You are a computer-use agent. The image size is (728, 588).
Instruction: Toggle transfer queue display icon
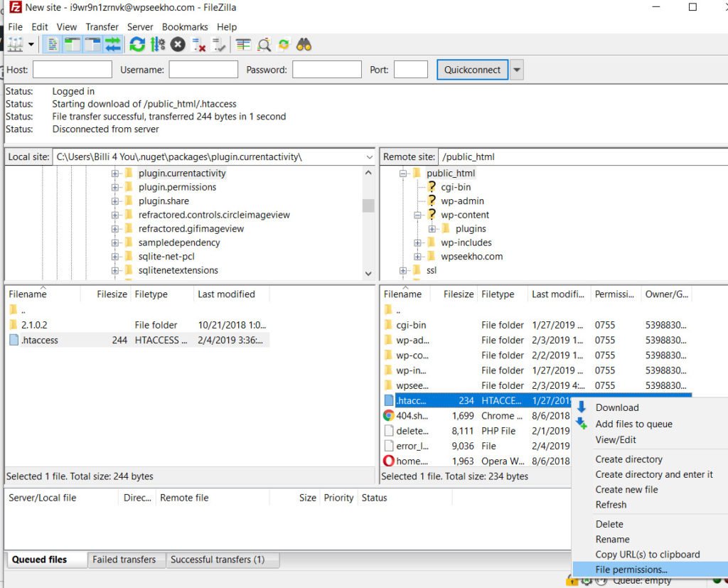click(113, 45)
